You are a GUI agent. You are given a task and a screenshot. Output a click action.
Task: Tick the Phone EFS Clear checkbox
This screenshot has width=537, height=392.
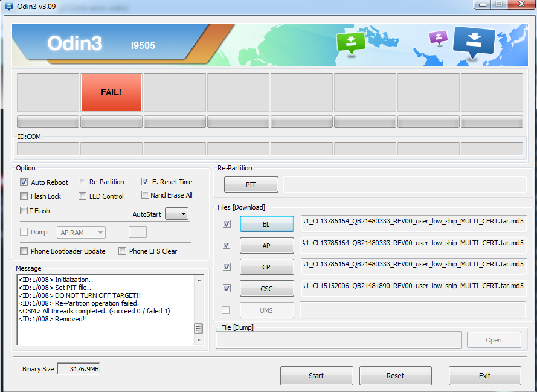(122, 251)
